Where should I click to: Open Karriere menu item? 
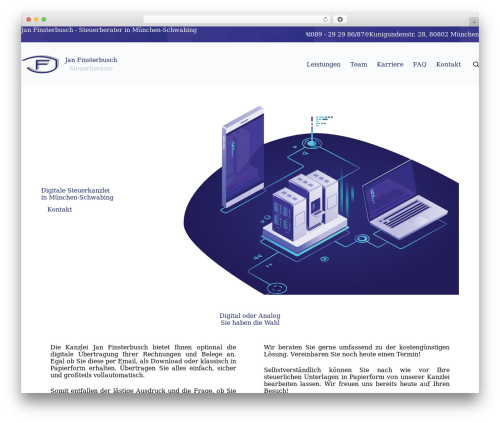click(390, 64)
